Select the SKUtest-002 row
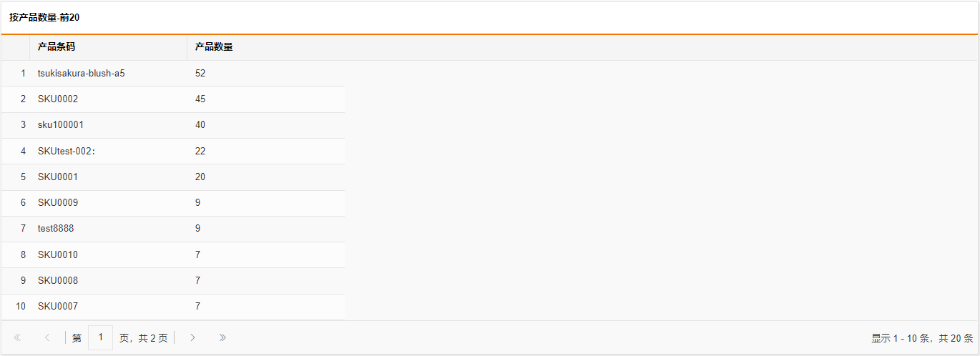The height and width of the screenshot is (356, 980). point(173,151)
